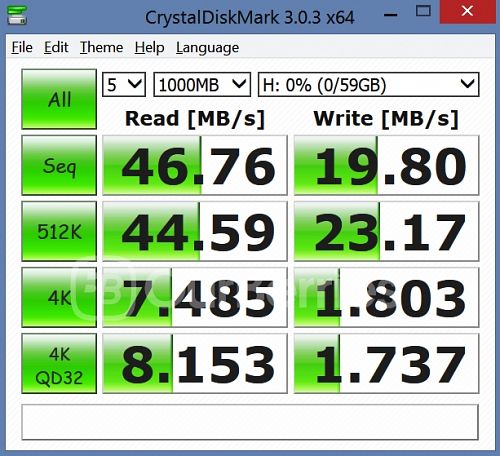Open the test count dropdown showing 5
Screen dimensions: 500x456
(124, 85)
